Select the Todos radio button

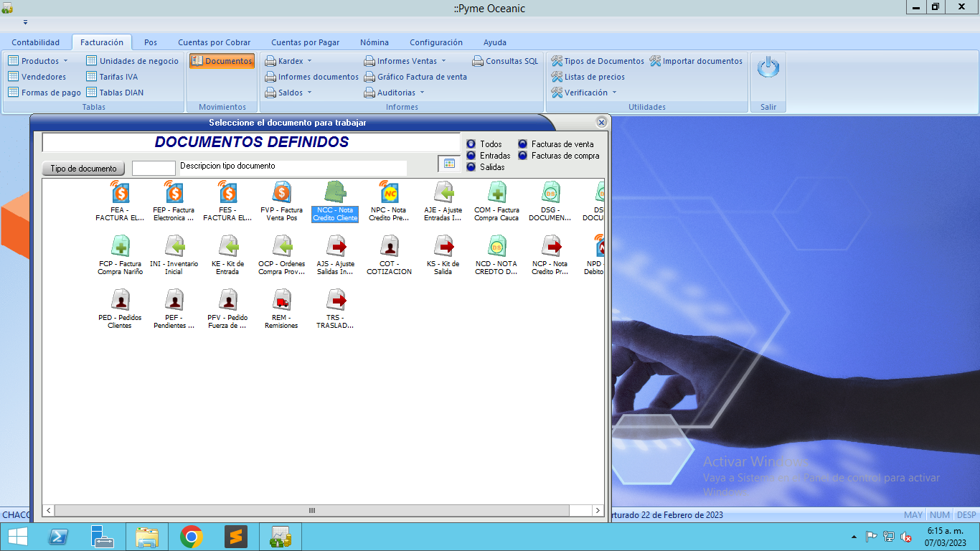tap(471, 144)
